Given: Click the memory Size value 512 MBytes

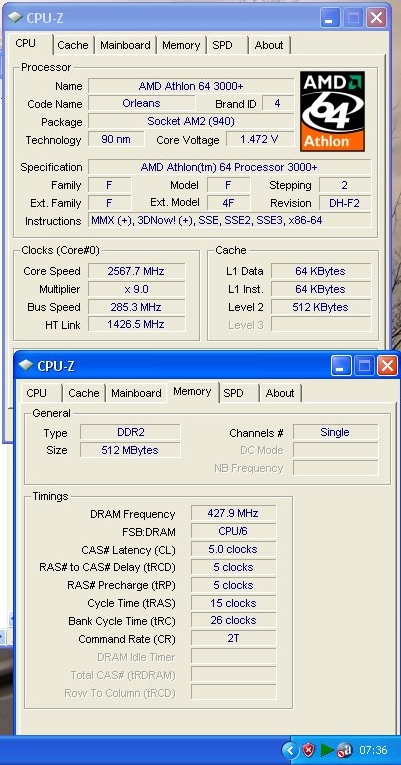Looking at the screenshot, I should pyautogui.click(x=130, y=450).
